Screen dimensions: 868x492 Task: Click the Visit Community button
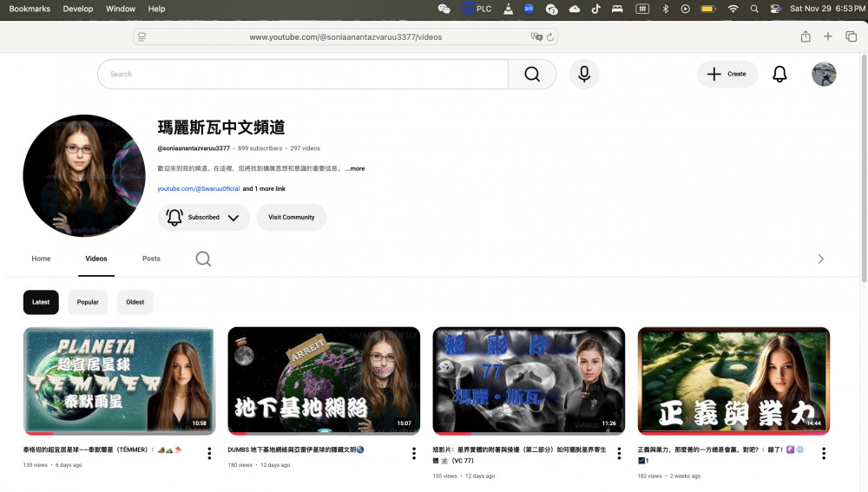click(291, 218)
